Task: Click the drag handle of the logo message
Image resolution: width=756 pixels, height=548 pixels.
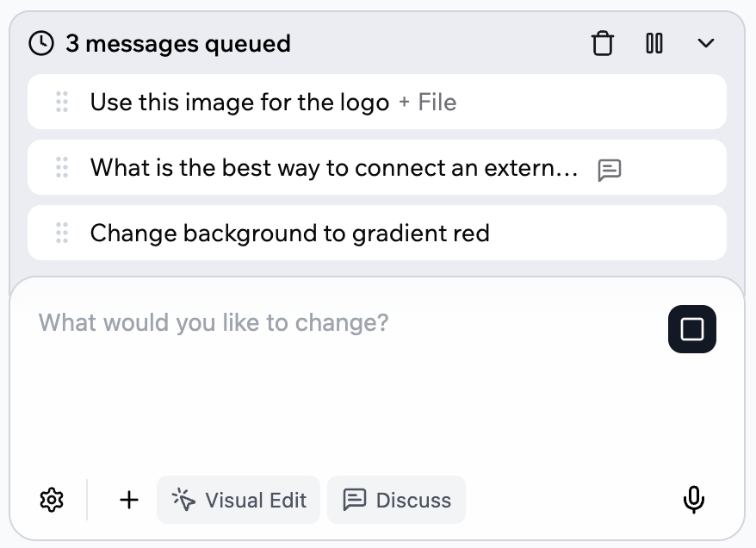Action: pos(61,102)
